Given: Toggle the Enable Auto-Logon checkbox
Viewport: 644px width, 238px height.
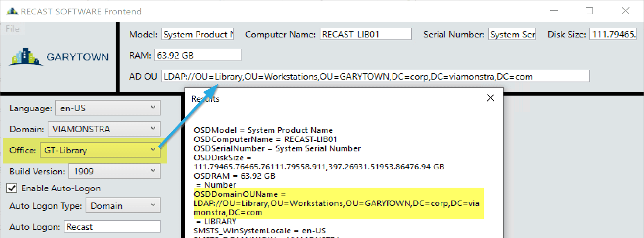Looking at the screenshot, I should click(x=12, y=188).
